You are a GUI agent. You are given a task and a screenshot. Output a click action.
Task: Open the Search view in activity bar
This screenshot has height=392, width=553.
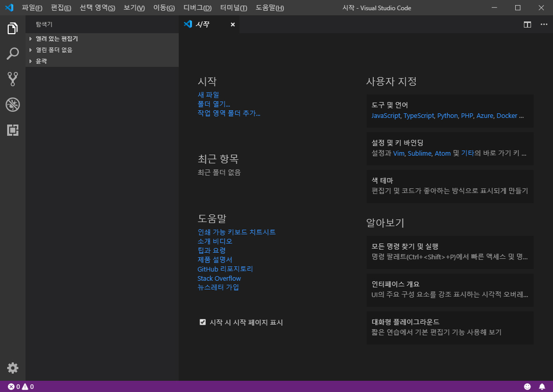tap(13, 54)
